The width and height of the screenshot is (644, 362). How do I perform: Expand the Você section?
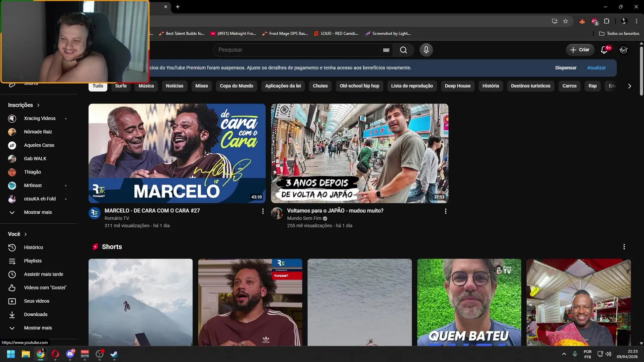point(18,234)
